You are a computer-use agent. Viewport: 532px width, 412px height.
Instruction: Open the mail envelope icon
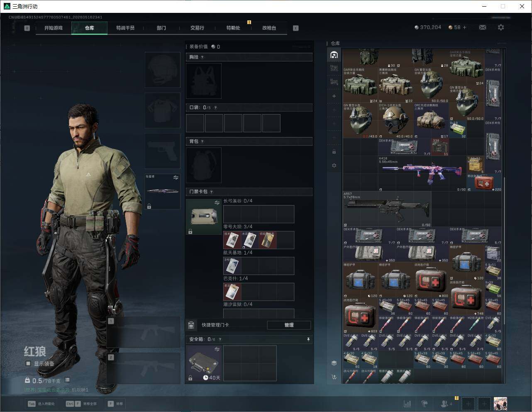point(483,27)
